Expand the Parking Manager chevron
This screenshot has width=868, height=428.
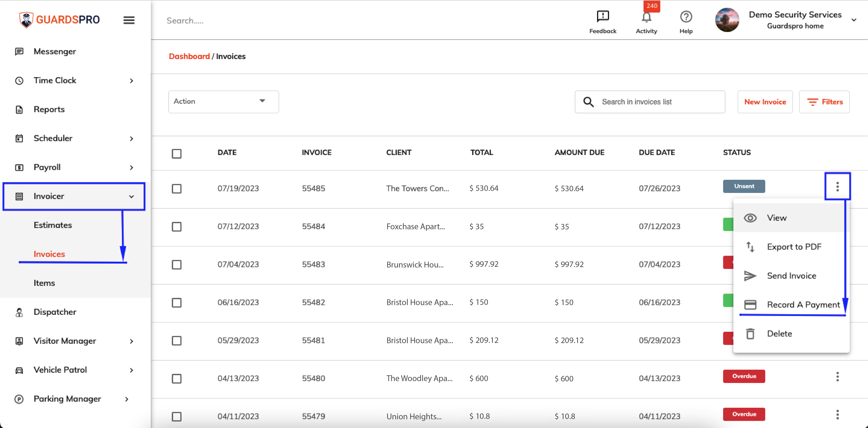pos(127,399)
